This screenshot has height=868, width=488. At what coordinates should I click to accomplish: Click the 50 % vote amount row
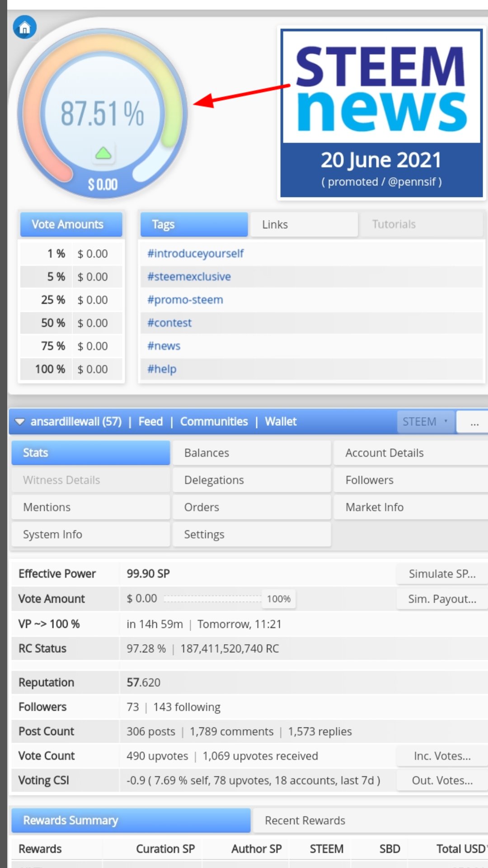[71, 323]
